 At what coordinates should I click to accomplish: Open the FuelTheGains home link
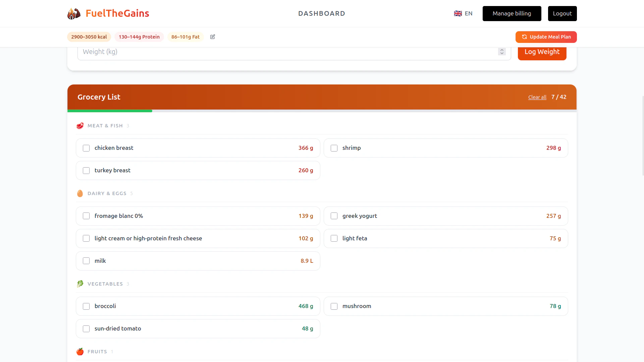pos(108,13)
